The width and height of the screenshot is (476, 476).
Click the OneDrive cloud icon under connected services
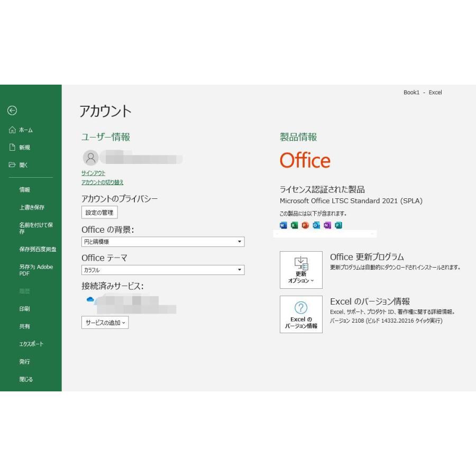90,299
